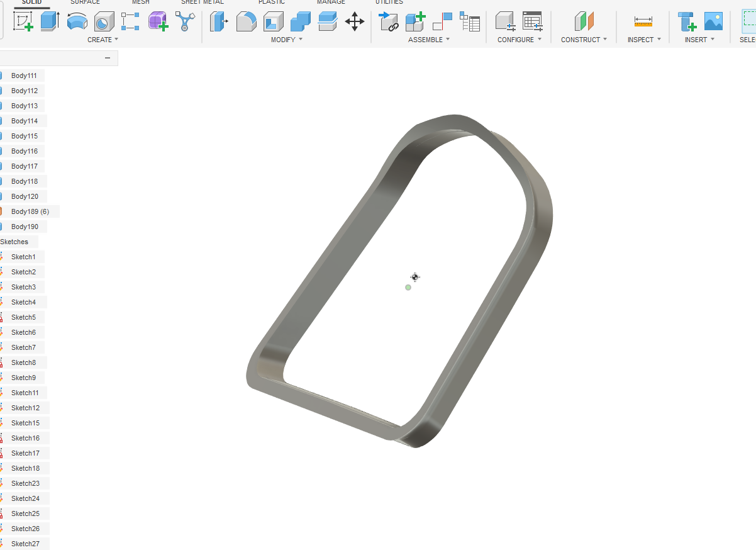756x550 pixels.
Task: Switch to the MANAGE tab
Action: tap(331, 3)
